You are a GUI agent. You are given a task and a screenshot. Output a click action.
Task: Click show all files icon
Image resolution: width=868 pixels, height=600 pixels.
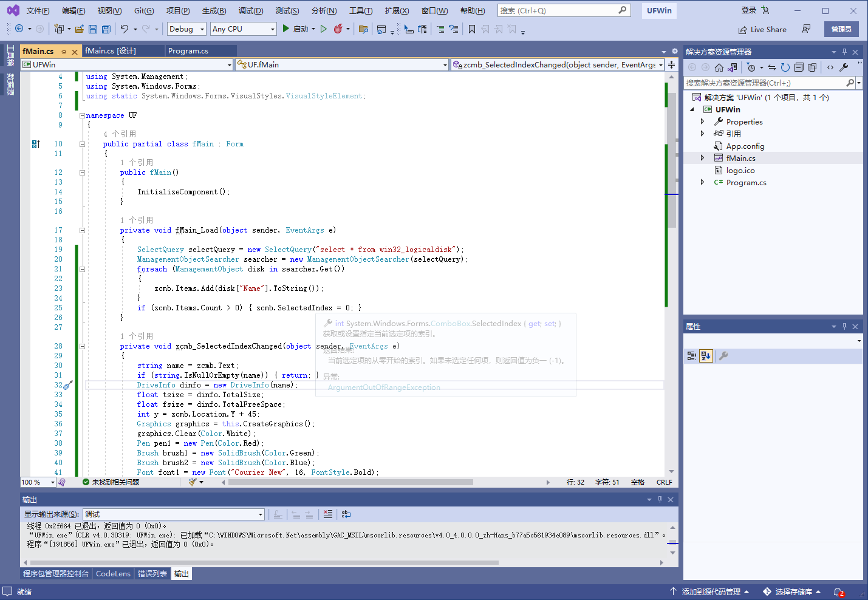click(812, 67)
